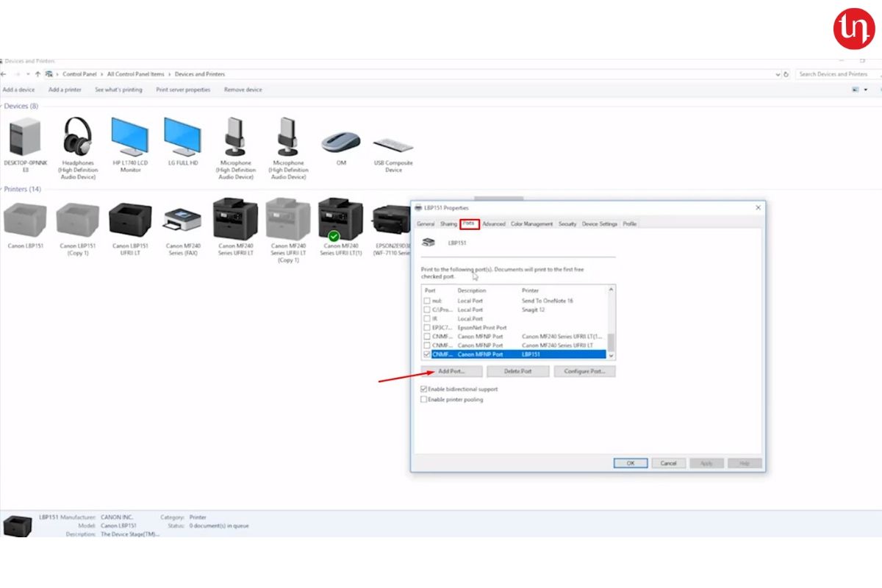882x588 pixels.
Task: Change view using the view options icon
Action: point(856,90)
